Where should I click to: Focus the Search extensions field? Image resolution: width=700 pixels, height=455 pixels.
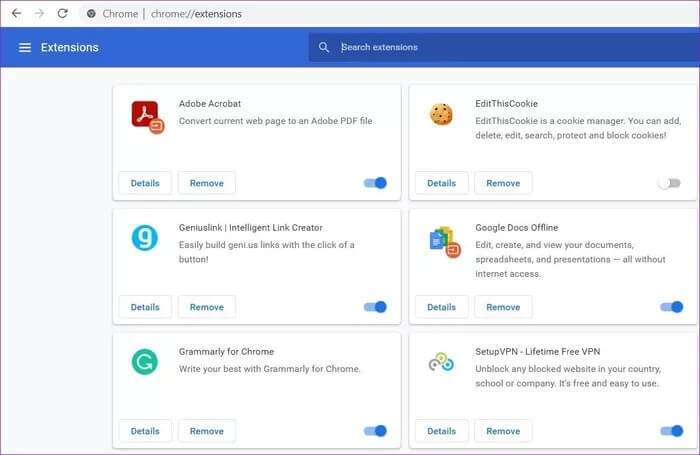click(x=504, y=47)
